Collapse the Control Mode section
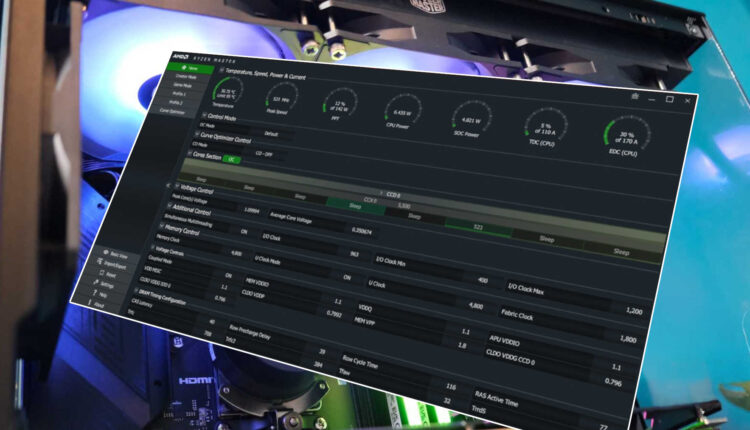 pos(202,117)
